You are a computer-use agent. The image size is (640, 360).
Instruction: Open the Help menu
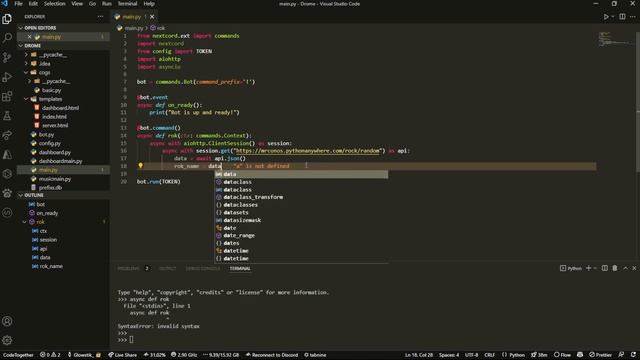(x=149, y=4)
